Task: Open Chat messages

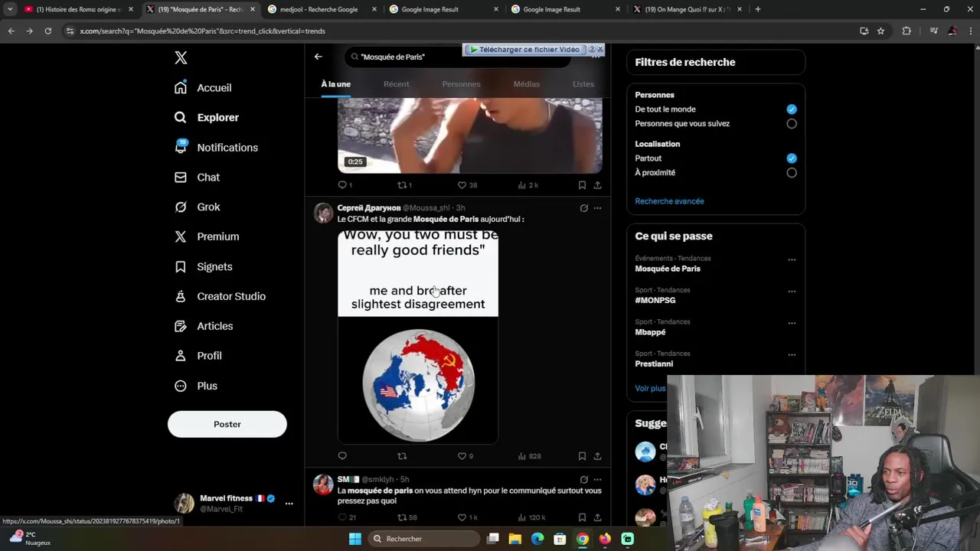Action: pyautogui.click(x=197, y=178)
